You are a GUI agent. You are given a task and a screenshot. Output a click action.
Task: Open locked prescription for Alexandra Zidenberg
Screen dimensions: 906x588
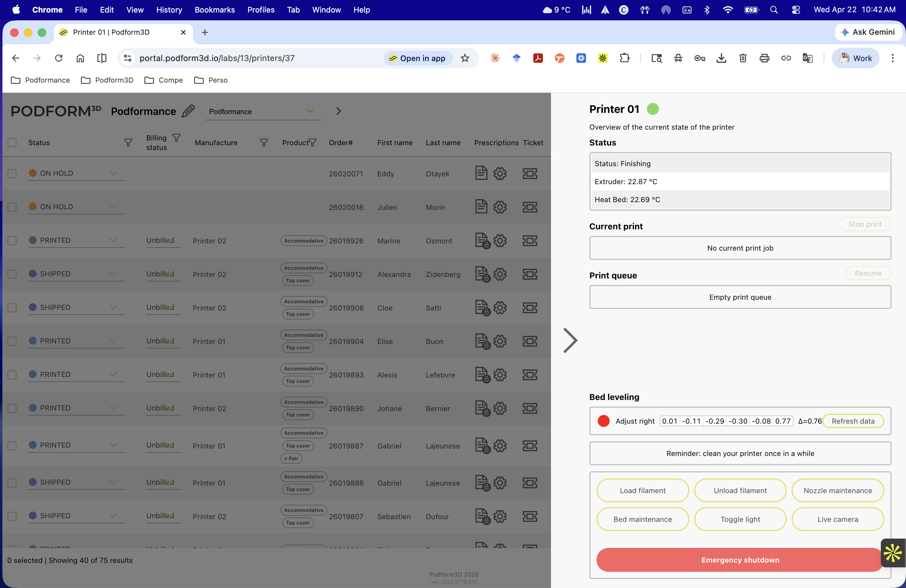[482, 274]
